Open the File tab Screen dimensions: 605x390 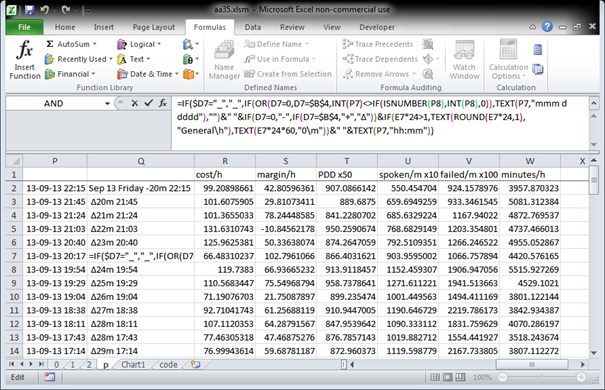tap(24, 27)
